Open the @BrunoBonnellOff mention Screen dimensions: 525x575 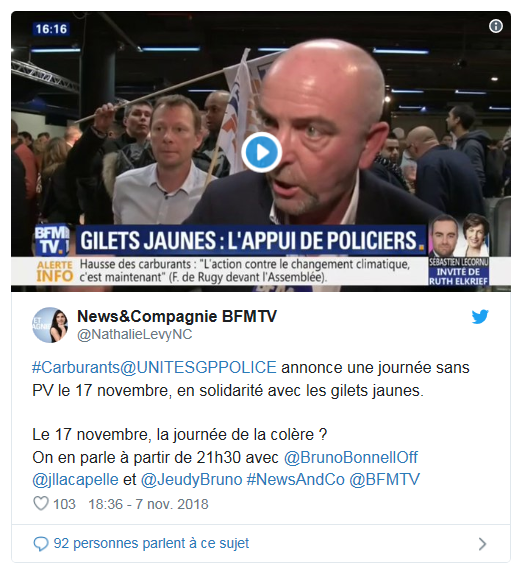click(x=351, y=457)
